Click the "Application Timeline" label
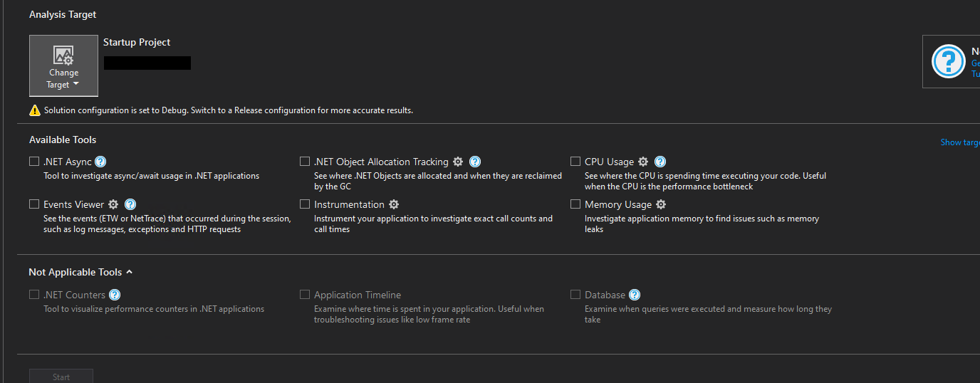Image resolution: width=980 pixels, height=383 pixels. [358, 295]
